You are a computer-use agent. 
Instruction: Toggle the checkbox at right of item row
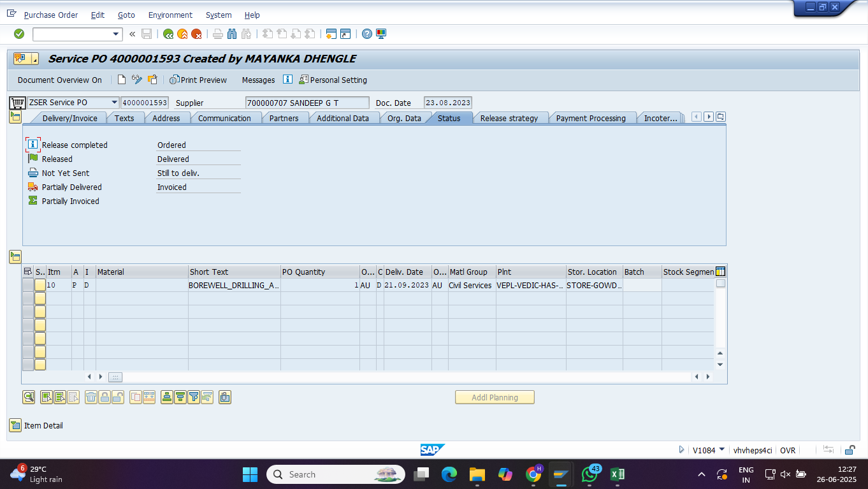coord(720,284)
